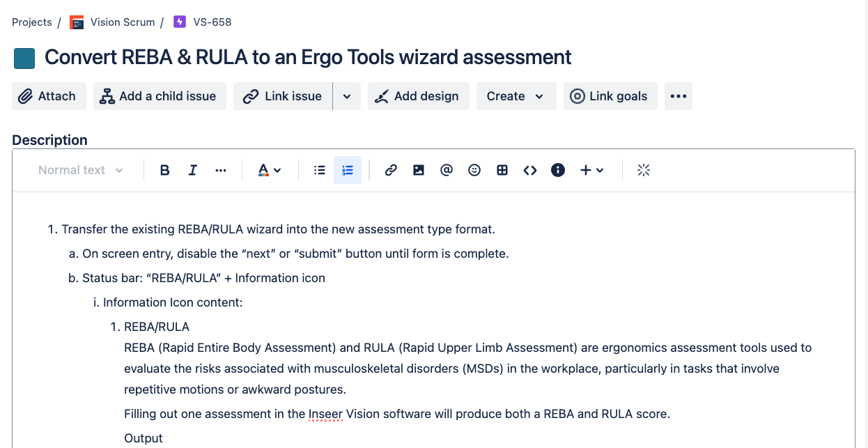Click the issue title to edit it

[308, 57]
